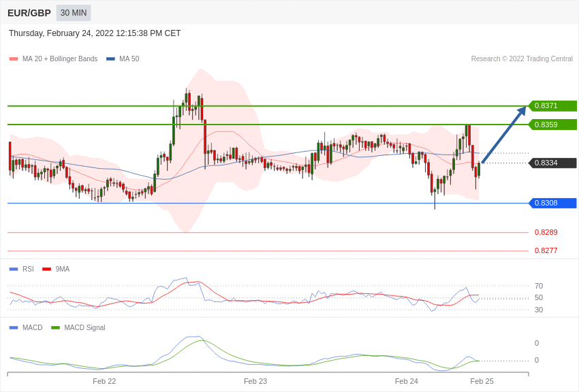Viewport: 579px width, 392px height.
Task: Click the 0.8277 support level label
Action: [x=546, y=250]
